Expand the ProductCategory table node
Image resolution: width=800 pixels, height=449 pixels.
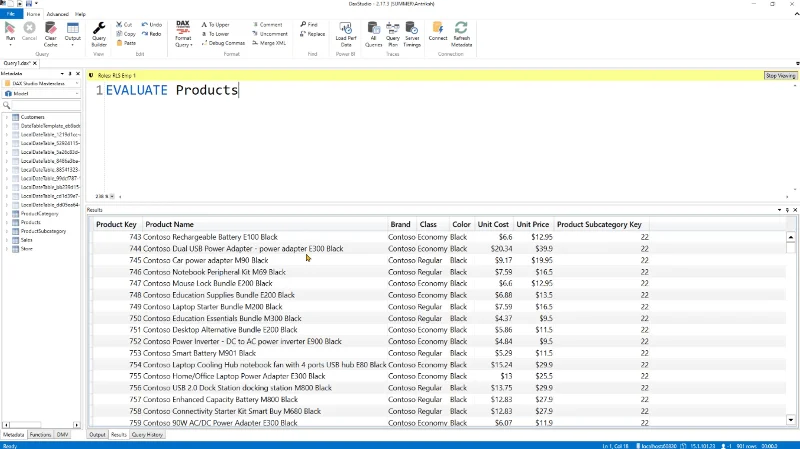tap(7, 214)
